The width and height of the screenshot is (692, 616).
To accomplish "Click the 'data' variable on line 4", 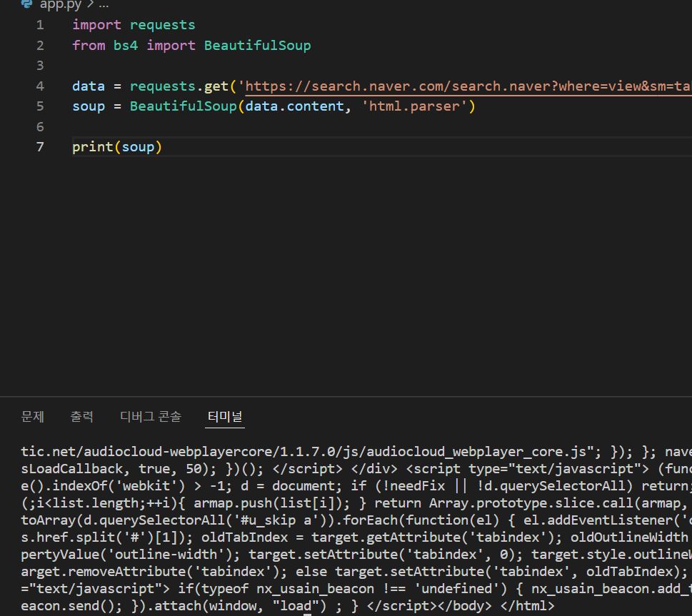I will tap(89, 86).
